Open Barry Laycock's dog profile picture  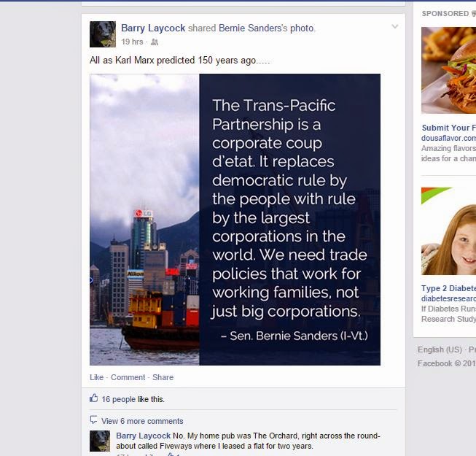click(x=103, y=34)
